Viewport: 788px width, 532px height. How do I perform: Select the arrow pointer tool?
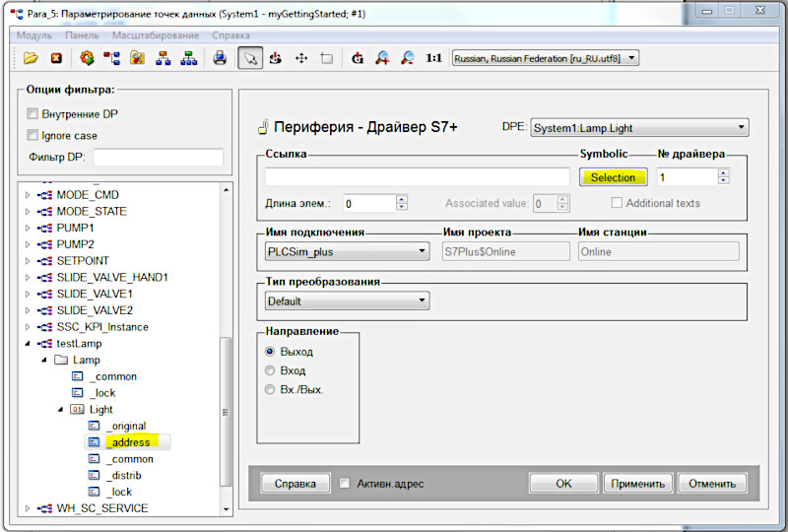click(x=250, y=58)
